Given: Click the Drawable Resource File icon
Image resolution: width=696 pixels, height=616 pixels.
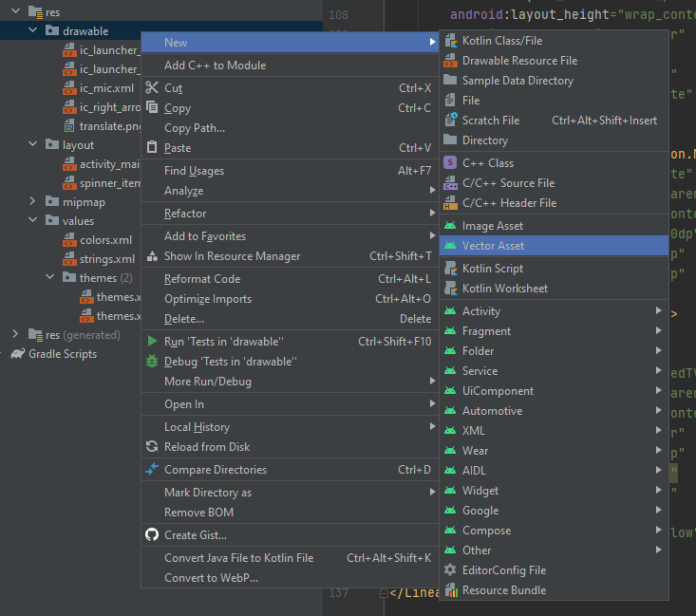Looking at the screenshot, I should 450,61.
